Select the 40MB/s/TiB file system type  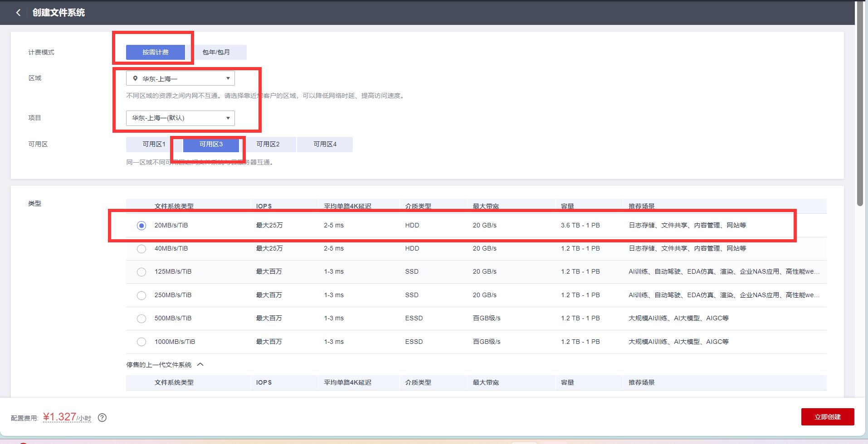(x=141, y=249)
